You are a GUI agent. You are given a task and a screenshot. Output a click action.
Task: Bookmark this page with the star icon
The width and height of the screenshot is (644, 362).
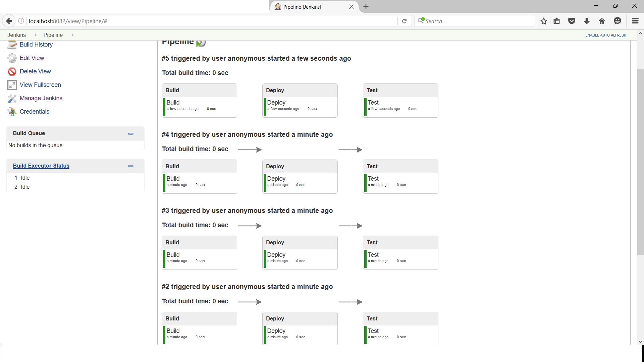click(544, 21)
